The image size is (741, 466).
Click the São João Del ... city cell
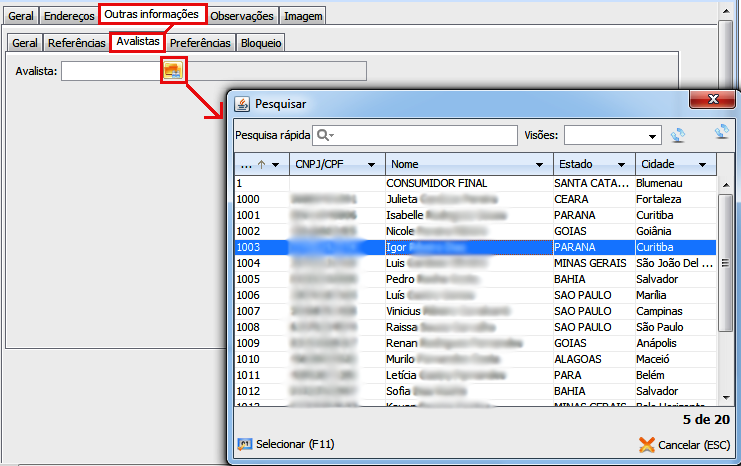point(676,263)
